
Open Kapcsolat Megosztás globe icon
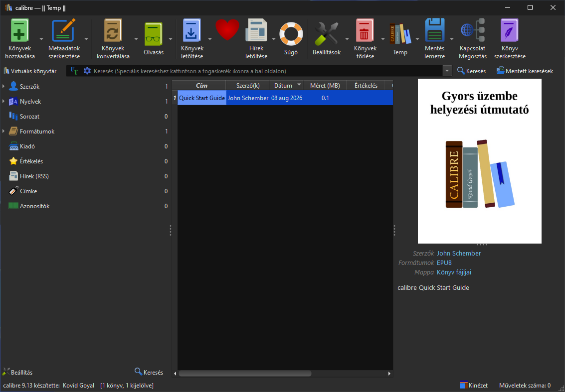coord(473,30)
